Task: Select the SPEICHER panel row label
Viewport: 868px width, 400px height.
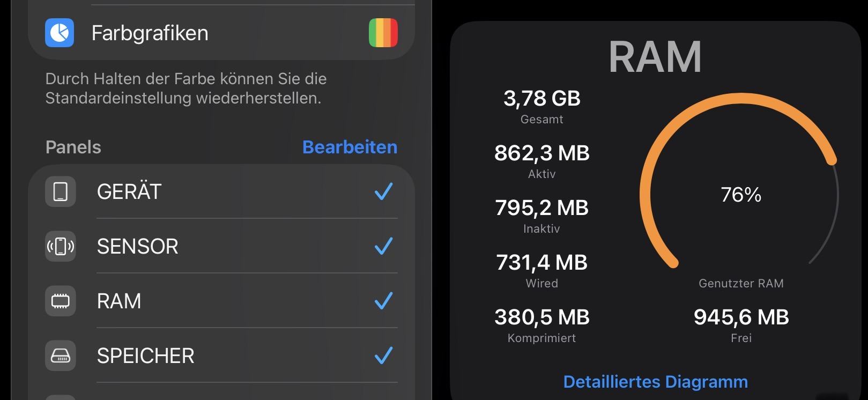Action: click(145, 355)
